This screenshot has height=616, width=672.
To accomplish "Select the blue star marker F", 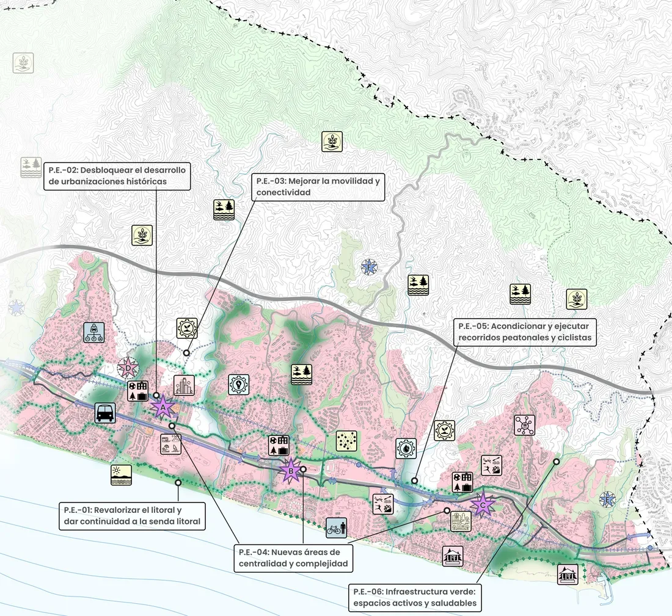I will coord(369,268).
